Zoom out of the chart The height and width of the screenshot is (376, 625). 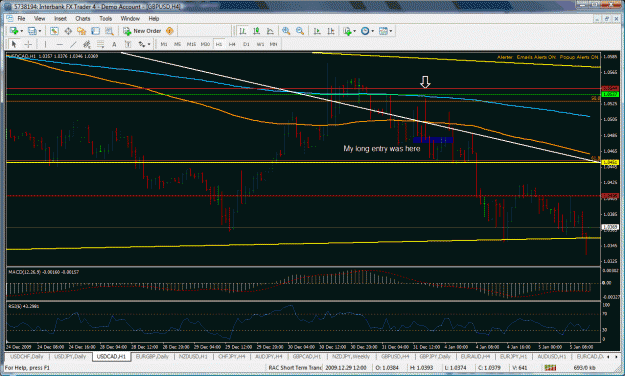(x=300, y=31)
